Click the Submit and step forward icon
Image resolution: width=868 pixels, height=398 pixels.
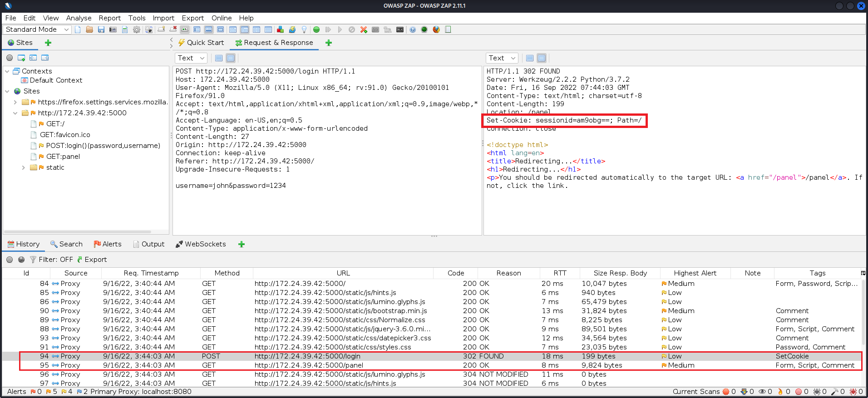coord(328,29)
